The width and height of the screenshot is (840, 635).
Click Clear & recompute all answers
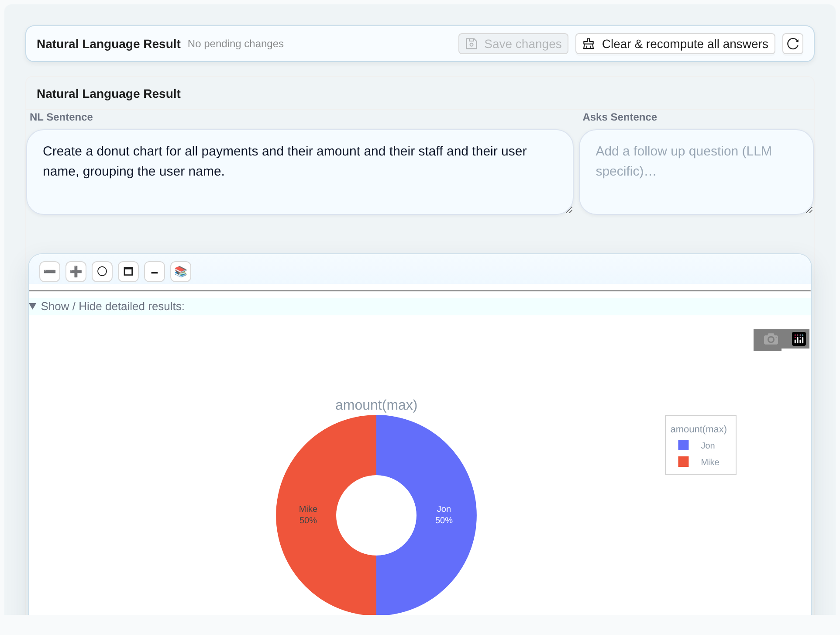pos(675,44)
